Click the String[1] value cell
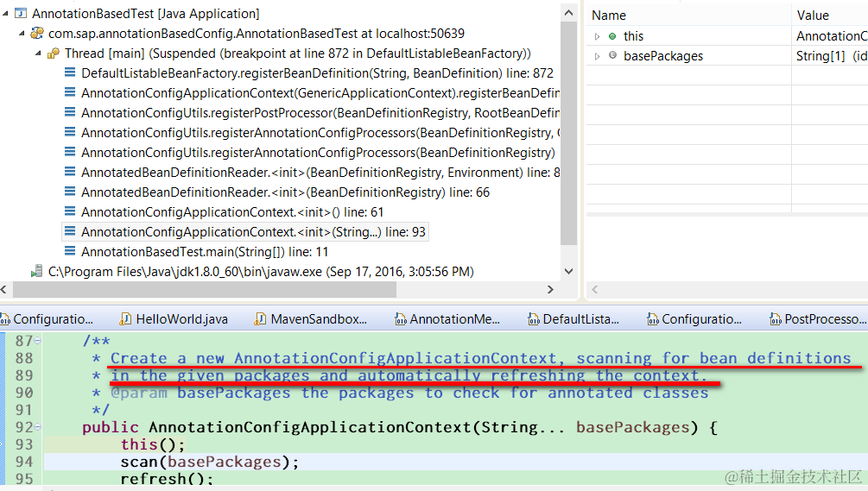 [830, 56]
